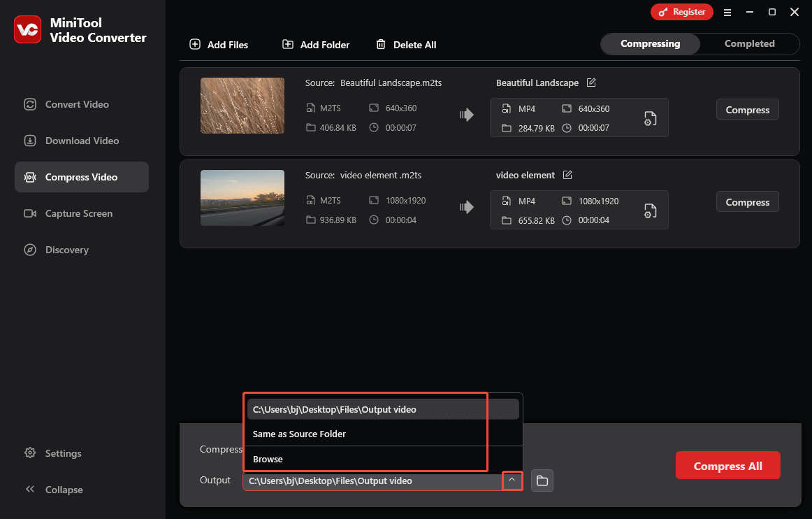Click the Add Files button
The width and height of the screenshot is (812, 519).
[219, 45]
